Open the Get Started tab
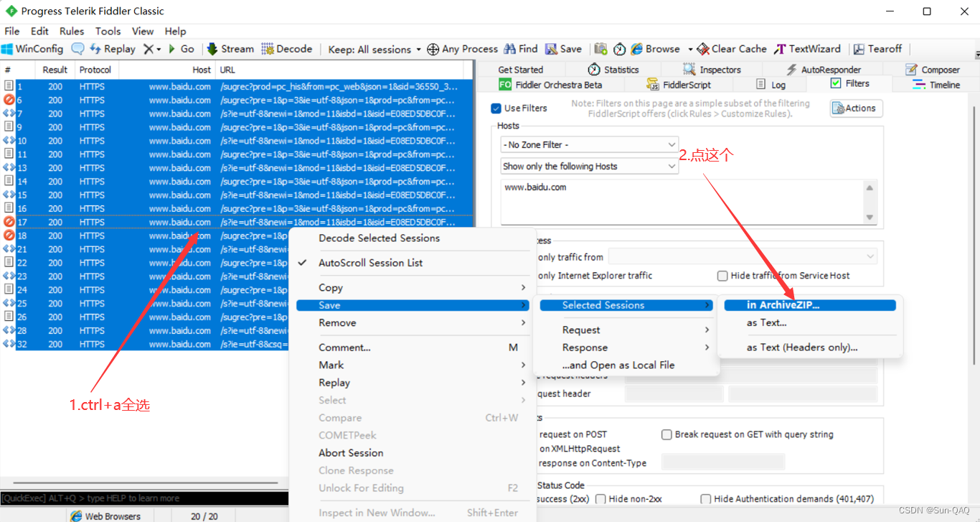This screenshot has height=522, width=980. click(520, 70)
